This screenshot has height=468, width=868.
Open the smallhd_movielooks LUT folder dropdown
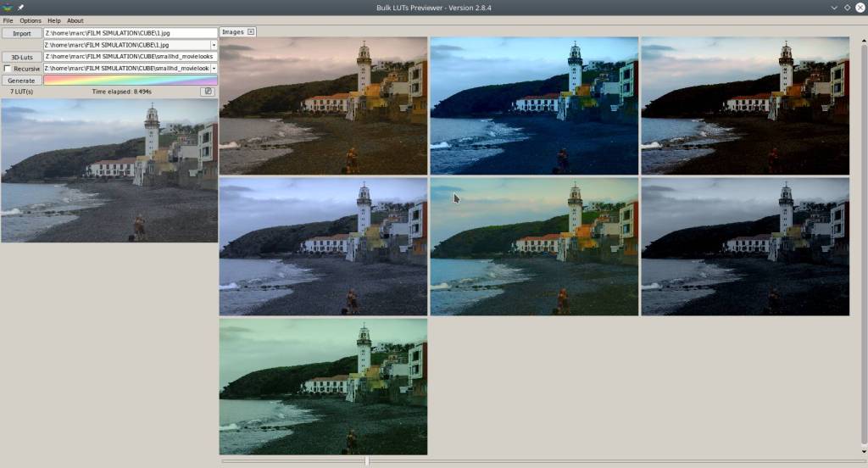coord(214,68)
